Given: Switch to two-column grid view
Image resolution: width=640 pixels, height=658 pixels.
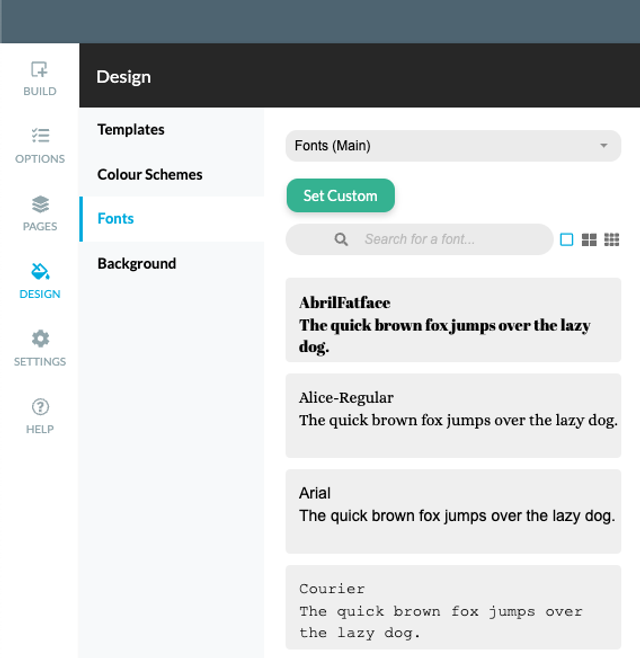Looking at the screenshot, I should click(589, 240).
